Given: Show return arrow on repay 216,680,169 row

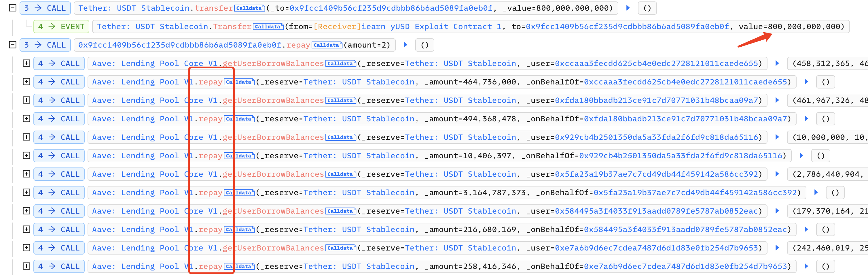Looking at the screenshot, I should coord(806,229).
